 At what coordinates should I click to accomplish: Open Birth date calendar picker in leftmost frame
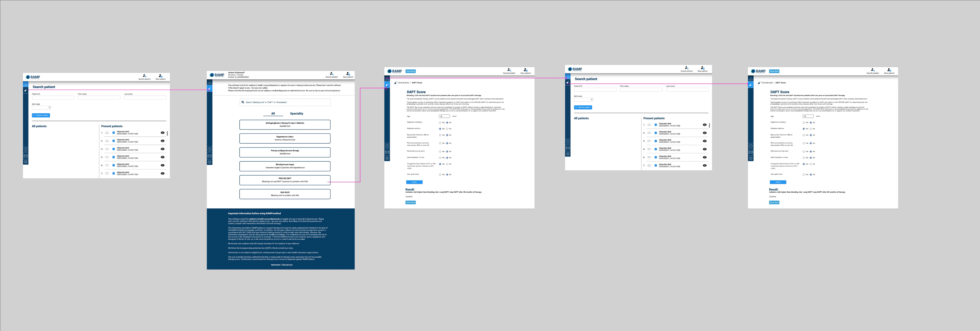click(50, 108)
